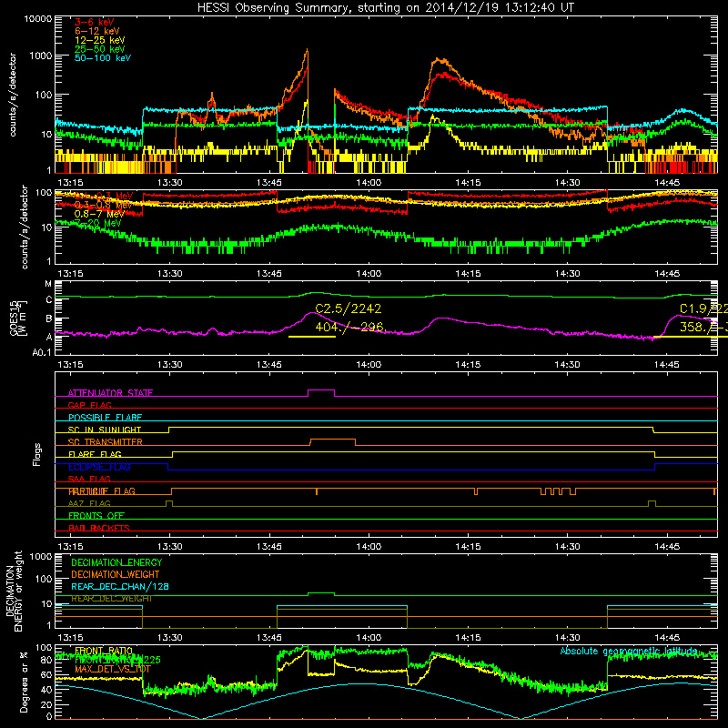Click the DECIMATION ENERGY or weight axis label
Image resolution: width=728 pixels, height=728 pixels.
(x=14, y=591)
